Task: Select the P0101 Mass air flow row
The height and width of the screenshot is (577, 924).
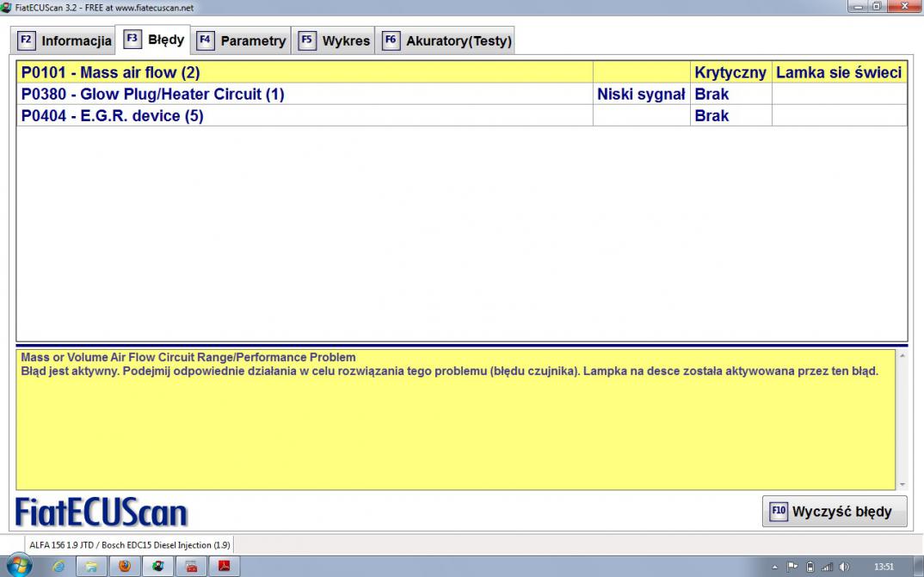Action: (x=462, y=72)
